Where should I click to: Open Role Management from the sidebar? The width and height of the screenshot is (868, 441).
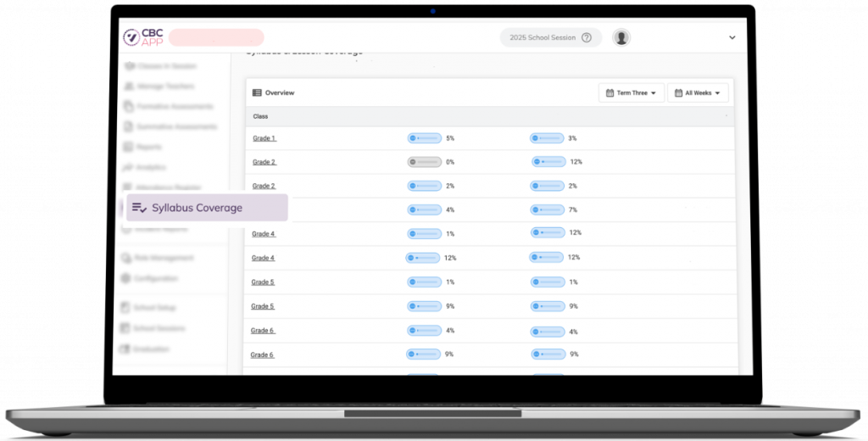164,258
